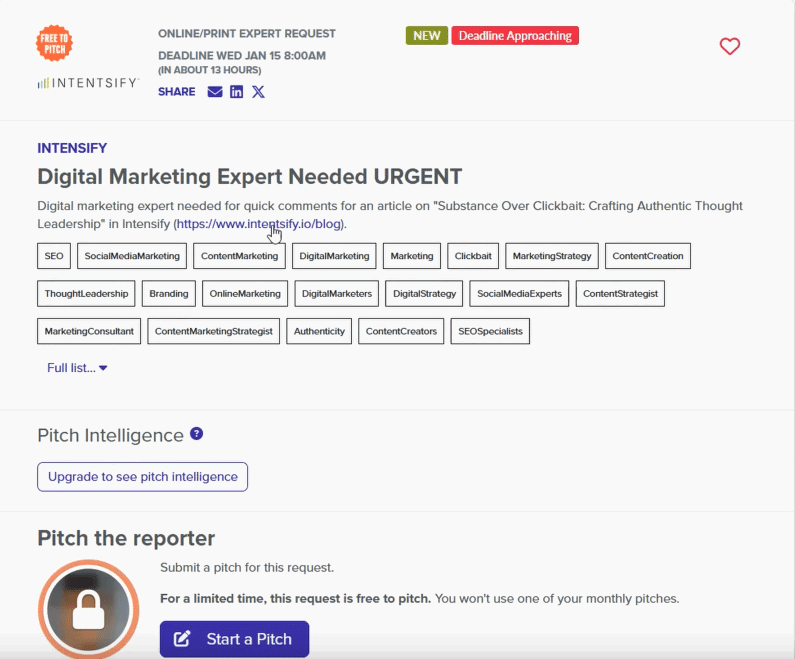This screenshot has width=795, height=659.
Task: Click the deadline Wed Jan 15 8:00AM text
Action: click(x=242, y=56)
